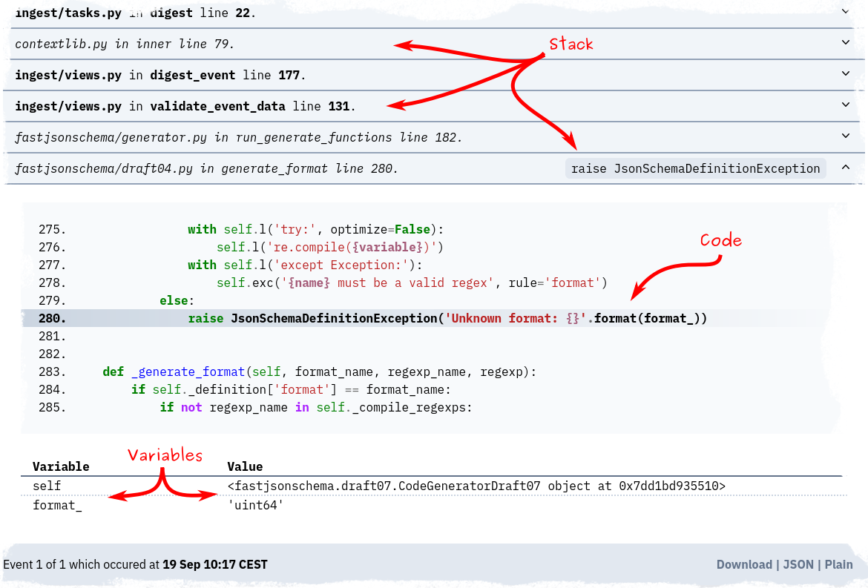
Task: Click line number 283 in code view
Action: pyautogui.click(x=50, y=371)
